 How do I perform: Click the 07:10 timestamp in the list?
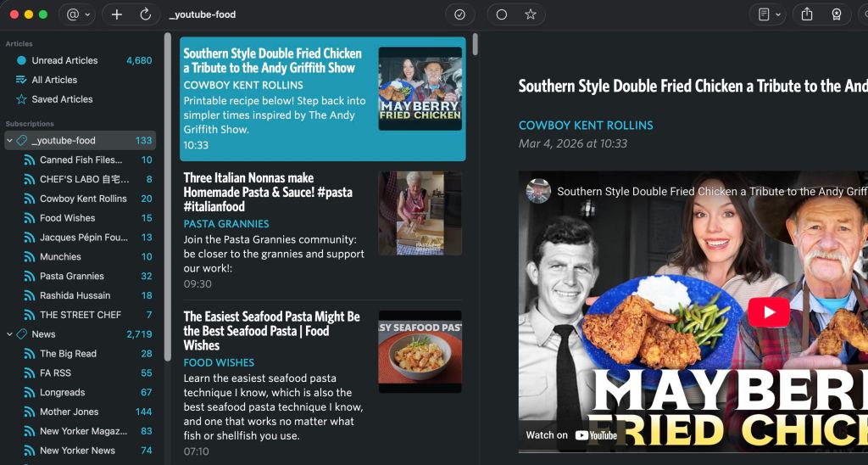pyautogui.click(x=197, y=451)
